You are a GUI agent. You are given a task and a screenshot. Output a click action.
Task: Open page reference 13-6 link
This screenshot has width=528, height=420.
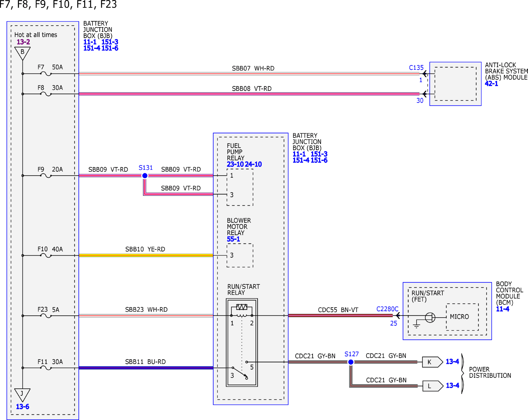(23, 407)
